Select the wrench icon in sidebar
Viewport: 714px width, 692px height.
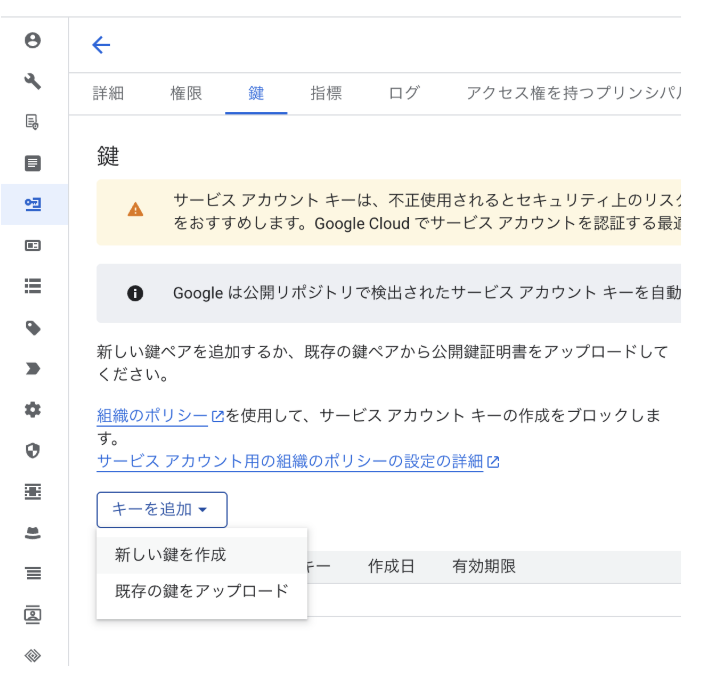[x=32, y=81]
